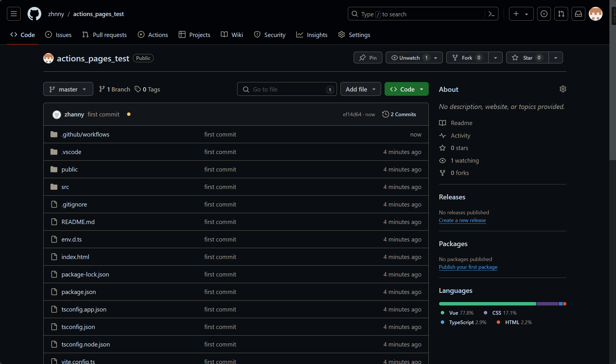Click the About section gear icon

tap(563, 89)
